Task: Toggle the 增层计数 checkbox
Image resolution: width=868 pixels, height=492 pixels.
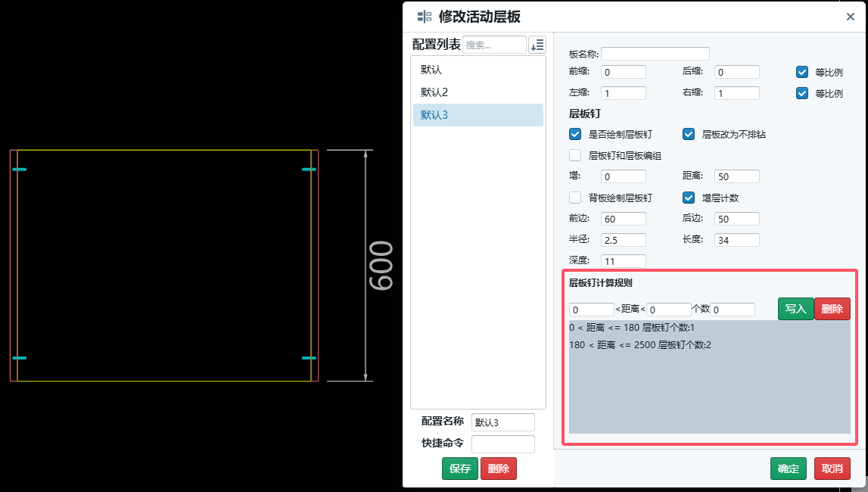Action: pyautogui.click(x=689, y=198)
